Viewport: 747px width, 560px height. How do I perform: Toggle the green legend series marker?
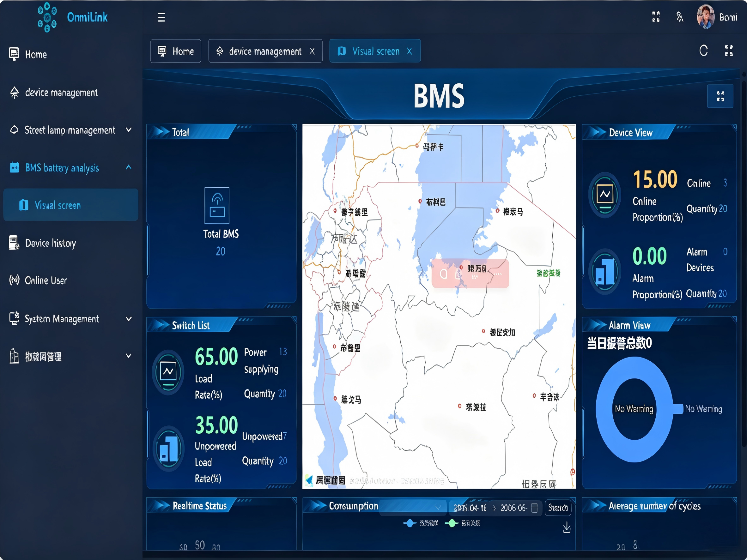tap(452, 523)
